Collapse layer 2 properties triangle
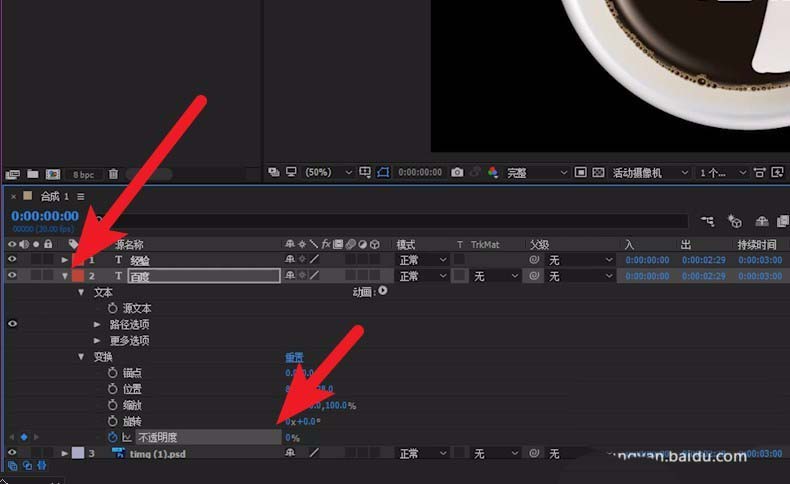The height and width of the screenshot is (484, 790). click(64, 276)
